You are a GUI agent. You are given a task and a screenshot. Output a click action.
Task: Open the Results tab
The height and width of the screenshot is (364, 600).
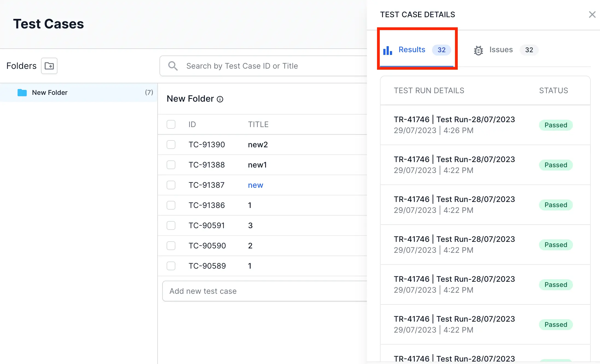point(412,50)
